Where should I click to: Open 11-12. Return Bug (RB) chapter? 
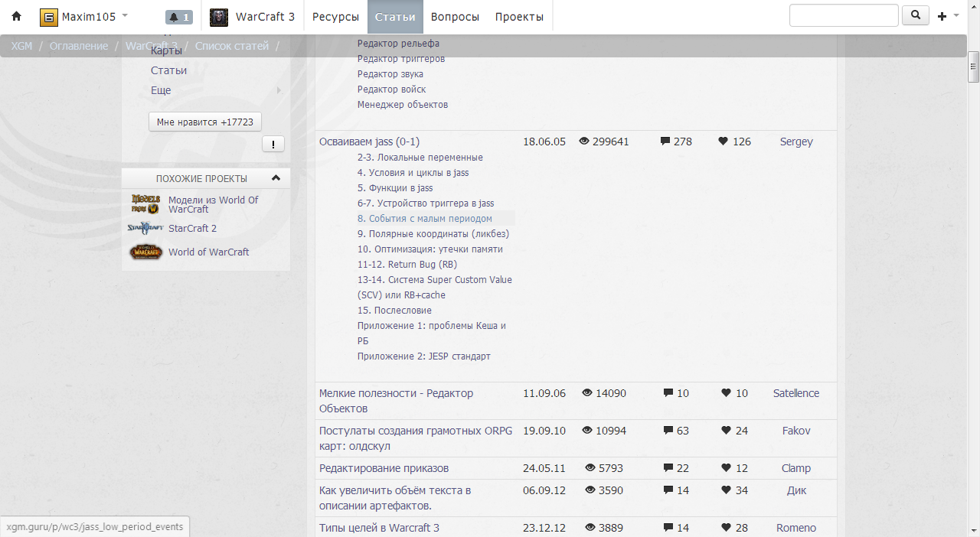pyautogui.click(x=407, y=265)
